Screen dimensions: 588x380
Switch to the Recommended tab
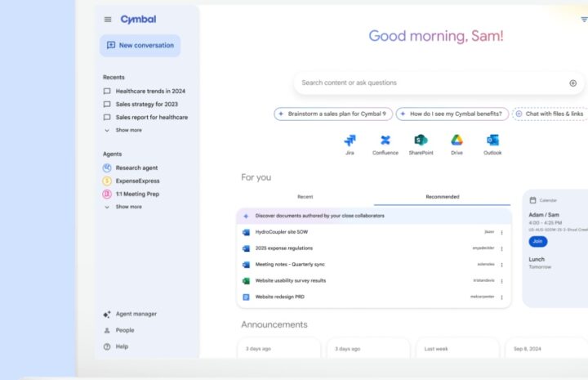pos(443,197)
